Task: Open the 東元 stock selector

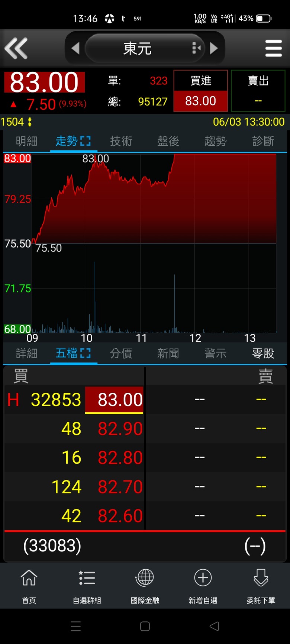Action: point(145,48)
